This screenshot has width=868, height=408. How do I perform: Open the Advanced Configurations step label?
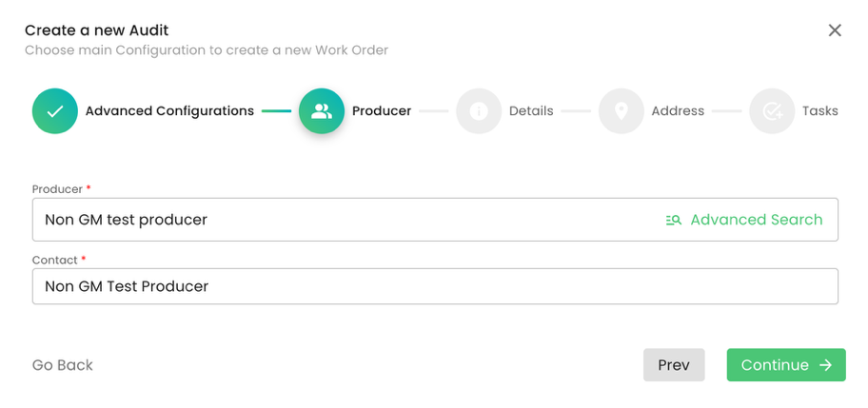click(x=169, y=111)
